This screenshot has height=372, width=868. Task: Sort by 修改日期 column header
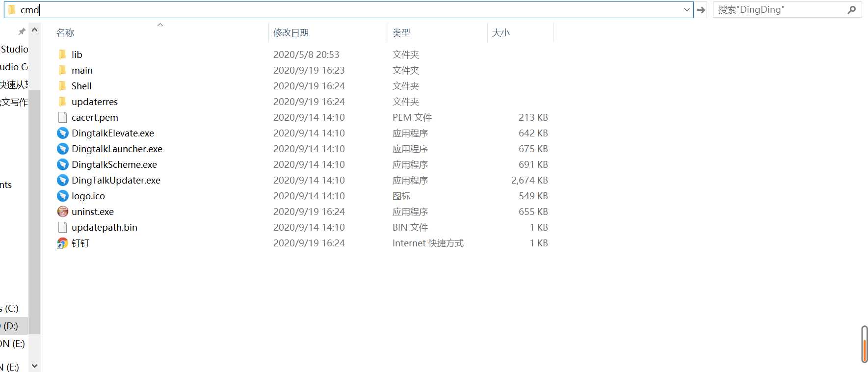[291, 33]
